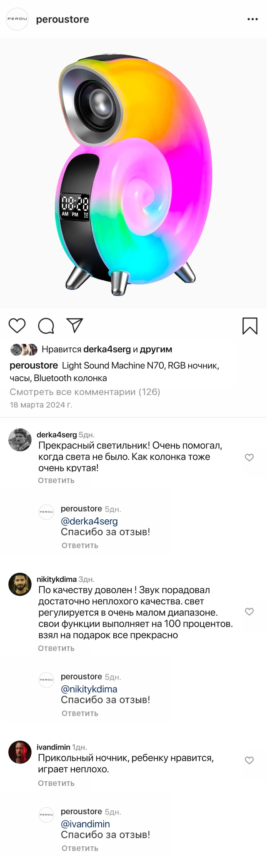Screen dimensions: 267x868
Task: Open the @nikitykdima mention link
Action: [89, 689]
